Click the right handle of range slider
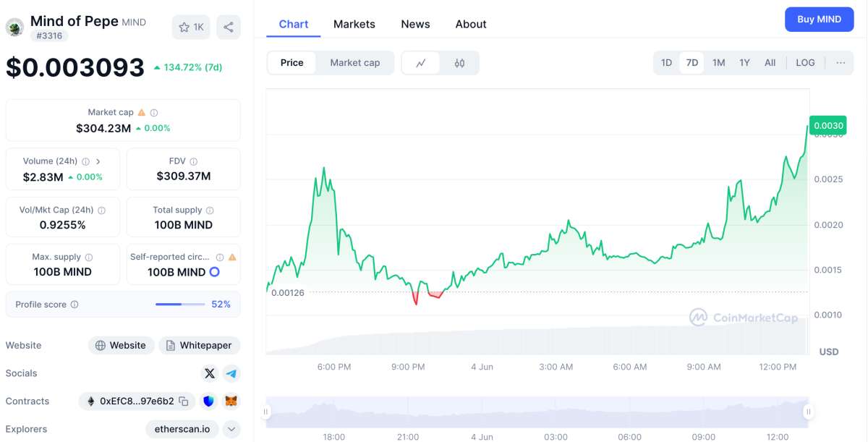This screenshot has height=442, width=868. (808, 412)
